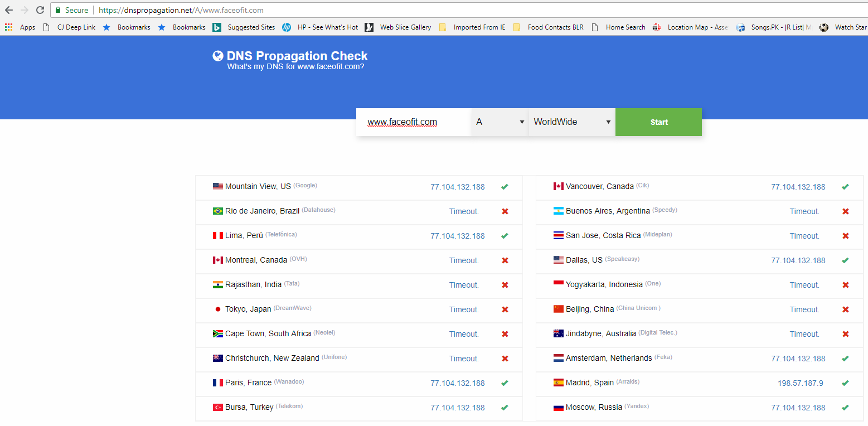Image resolution: width=868 pixels, height=426 pixels.
Task: Click the India flag beside Rajasthan
Action: (218, 285)
